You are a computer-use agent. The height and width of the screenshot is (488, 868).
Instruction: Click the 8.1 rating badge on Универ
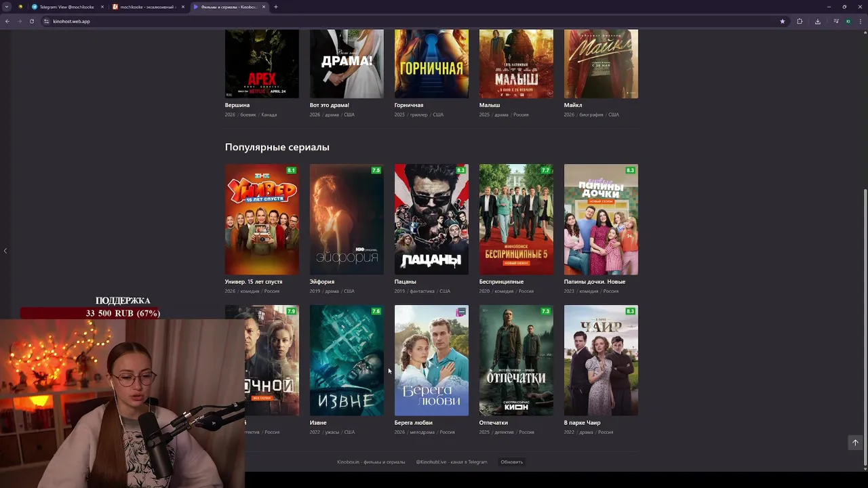292,170
